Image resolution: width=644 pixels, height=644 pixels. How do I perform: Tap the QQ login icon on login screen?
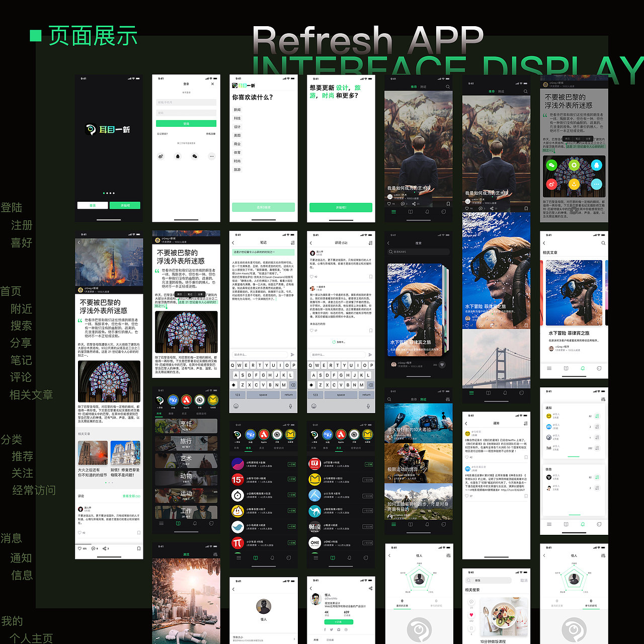tap(178, 156)
